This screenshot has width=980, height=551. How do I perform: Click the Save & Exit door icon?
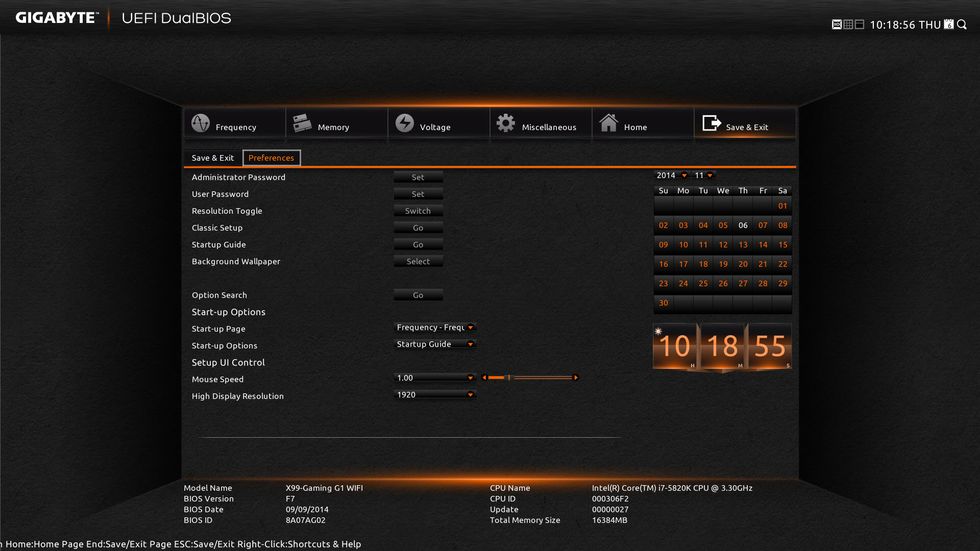[712, 123]
